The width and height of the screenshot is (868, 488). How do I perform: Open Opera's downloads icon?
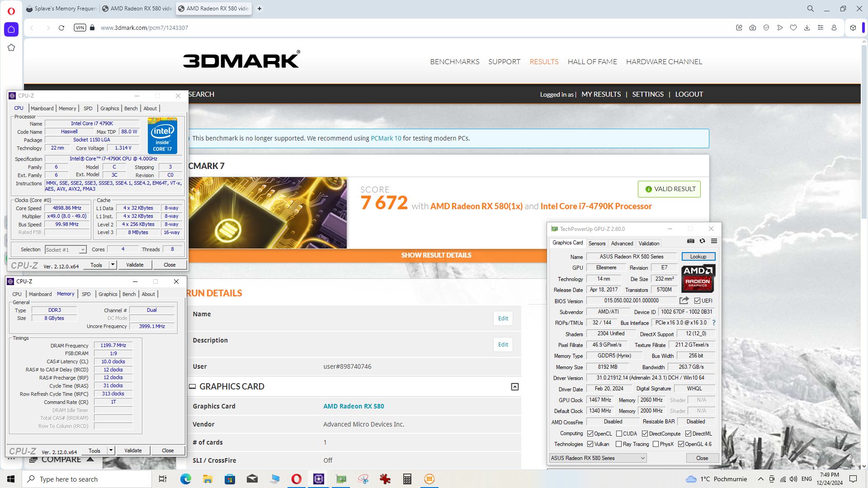point(807,28)
